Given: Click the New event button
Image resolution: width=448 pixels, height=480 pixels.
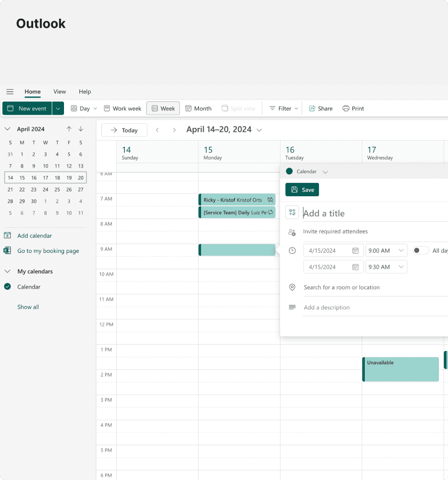Looking at the screenshot, I should [x=27, y=108].
